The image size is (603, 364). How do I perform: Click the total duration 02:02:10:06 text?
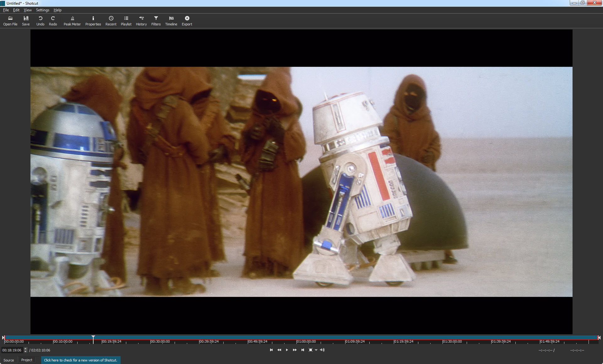pos(41,350)
